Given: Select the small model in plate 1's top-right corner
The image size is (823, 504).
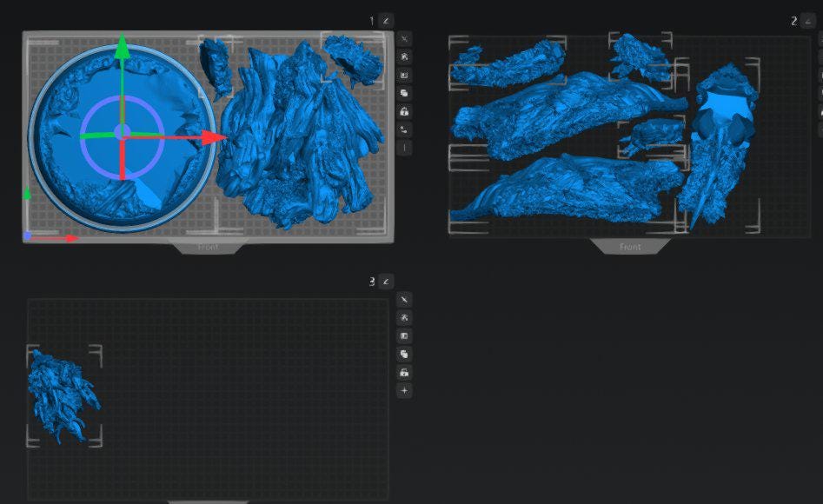Looking at the screenshot, I should pyautogui.click(x=352, y=59).
